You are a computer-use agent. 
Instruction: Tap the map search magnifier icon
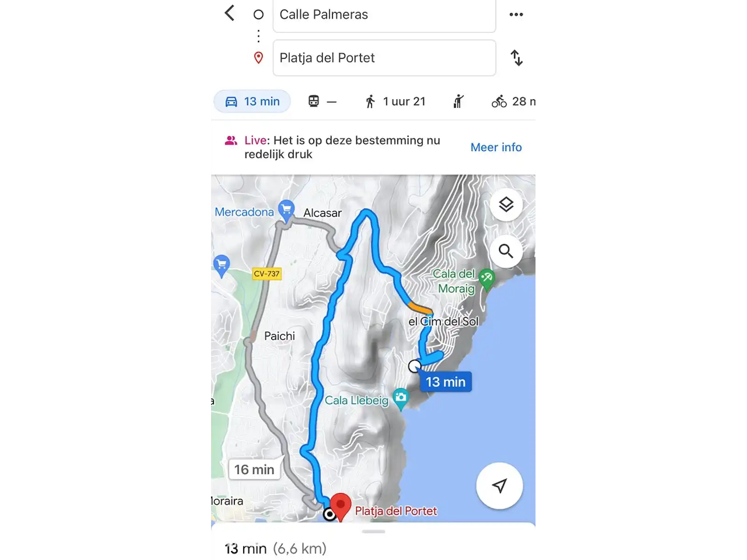(506, 252)
